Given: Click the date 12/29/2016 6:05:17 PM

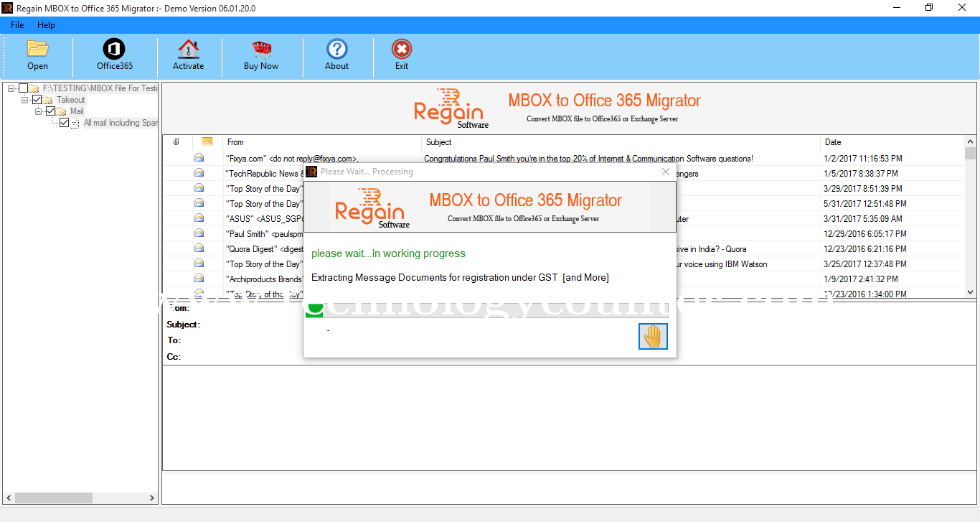Looking at the screenshot, I should pyautogui.click(x=865, y=234).
